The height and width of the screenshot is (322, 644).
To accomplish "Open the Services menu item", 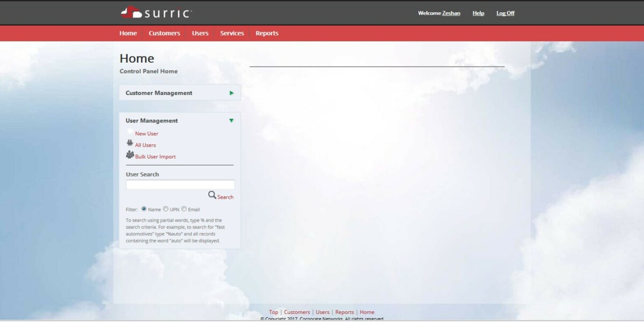I will pyautogui.click(x=231, y=33).
